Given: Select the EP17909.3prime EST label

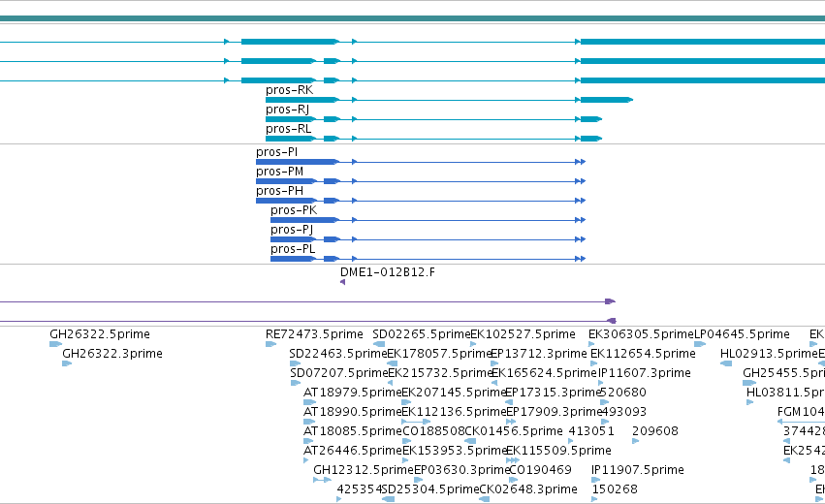Looking at the screenshot, I should coord(553,413).
